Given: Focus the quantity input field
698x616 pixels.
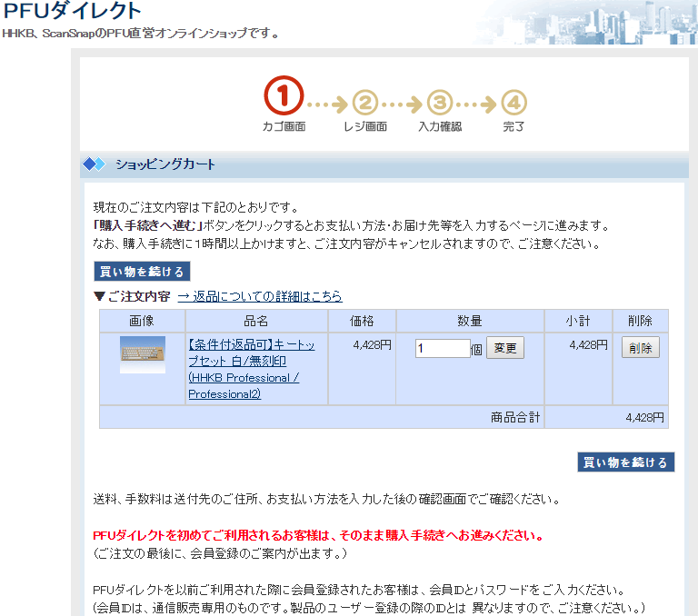Looking at the screenshot, I should pos(443,348).
